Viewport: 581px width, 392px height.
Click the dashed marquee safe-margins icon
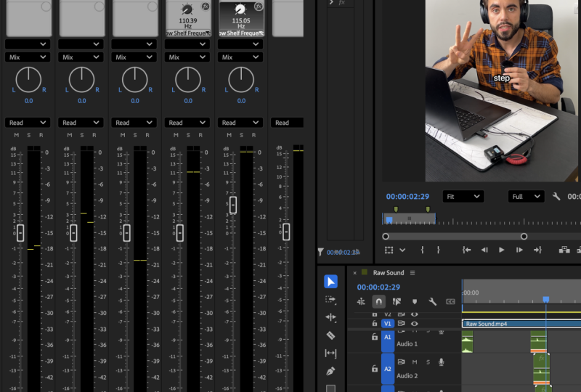[x=389, y=250]
